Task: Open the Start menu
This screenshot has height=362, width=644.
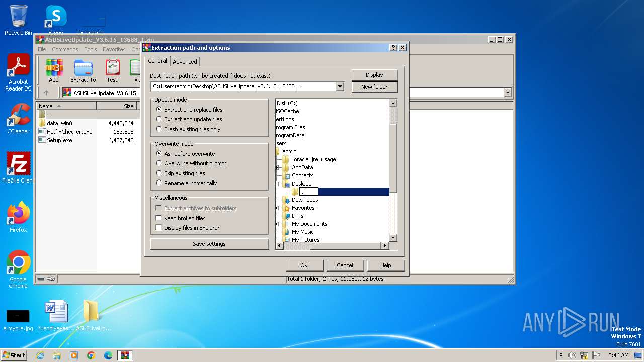Action: pyautogui.click(x=14, y=355)
